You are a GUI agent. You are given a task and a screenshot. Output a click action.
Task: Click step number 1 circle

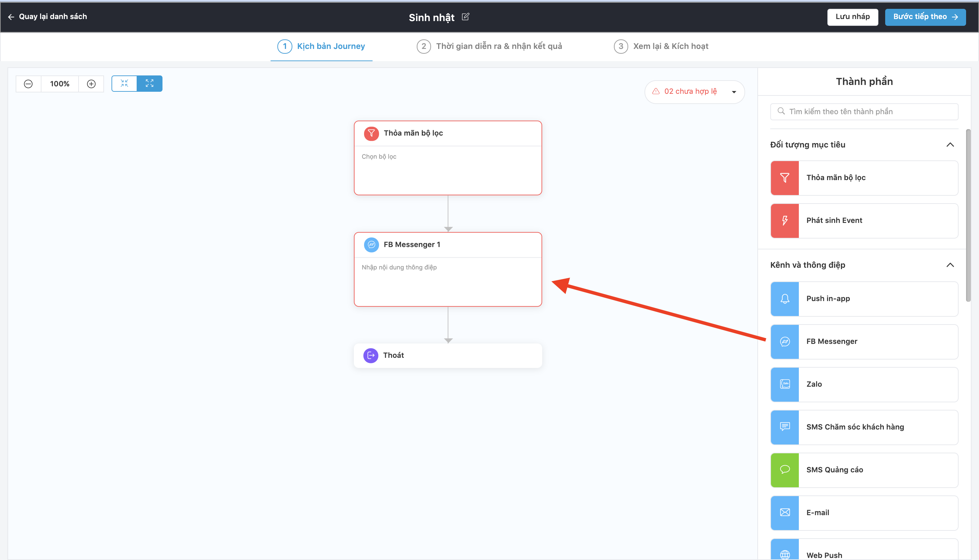coord(285,46)
